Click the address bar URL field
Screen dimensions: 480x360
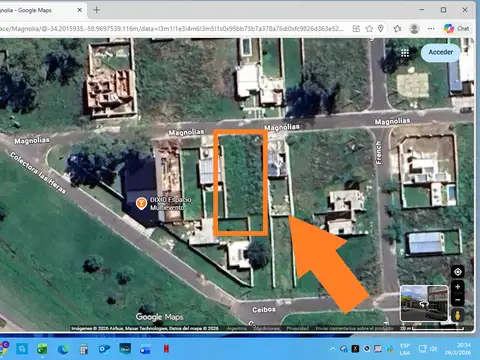coord(172,29)
